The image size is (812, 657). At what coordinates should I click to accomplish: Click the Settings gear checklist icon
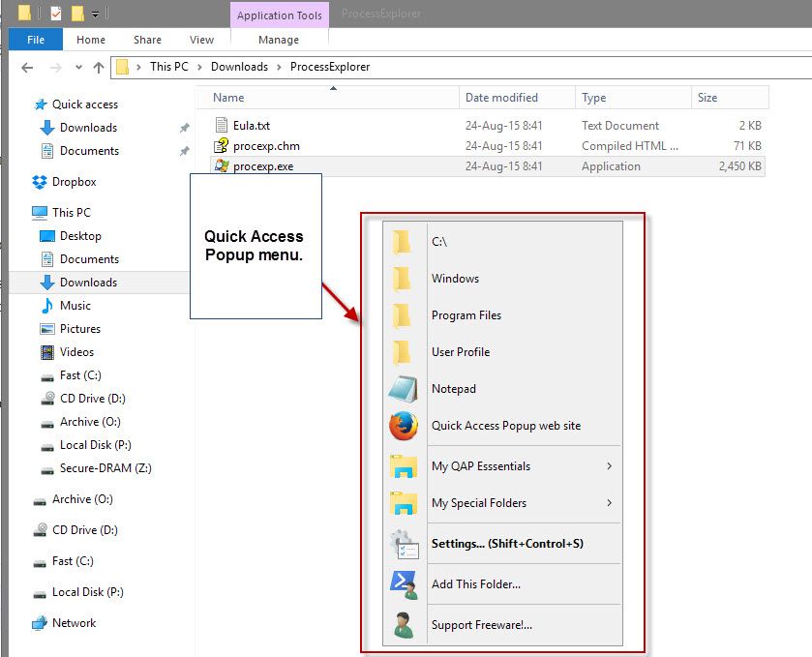405,544
